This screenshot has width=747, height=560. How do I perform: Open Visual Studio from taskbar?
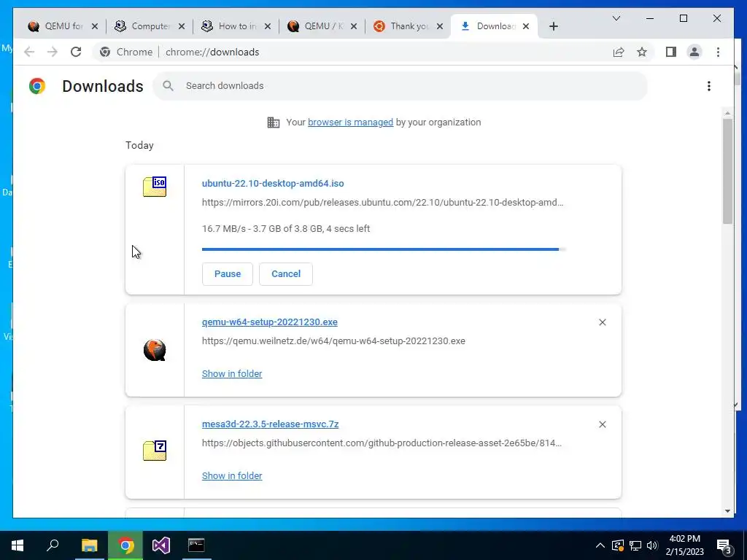tap(161, 545)
